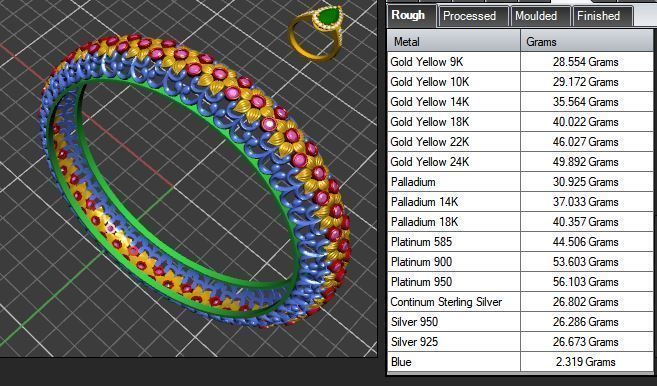
Task: Select the Gold Yellow 18K row
Action: tap(521, 122)
